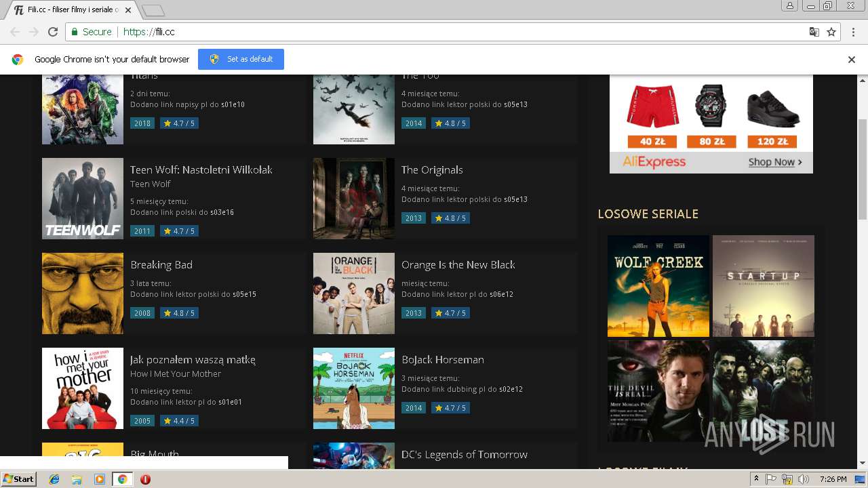The width and height of the screenshot is (868, 488).
Task: View site info via the Secure padlock
Action: [91, 32]
